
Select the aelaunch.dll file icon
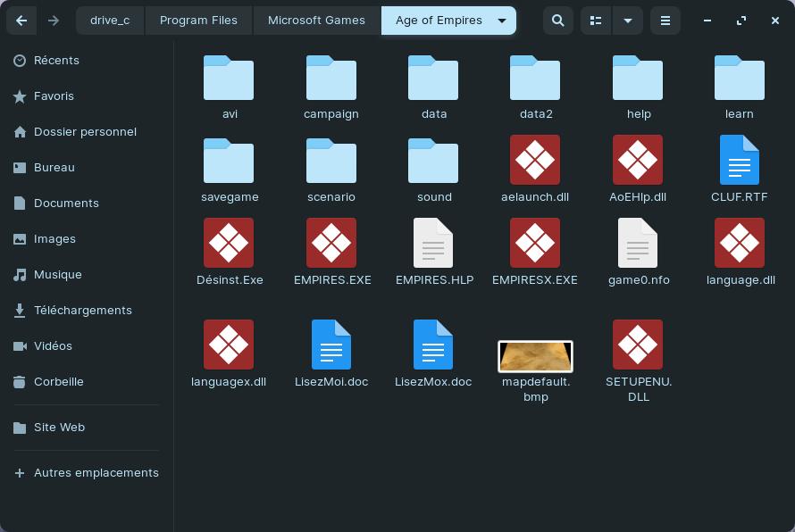(535, 160)
